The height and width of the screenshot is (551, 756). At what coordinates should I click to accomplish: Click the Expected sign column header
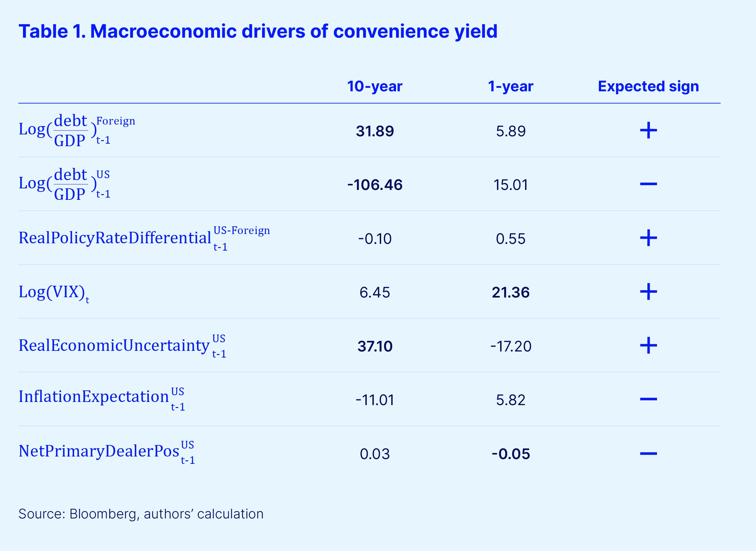tap(648, 87)
